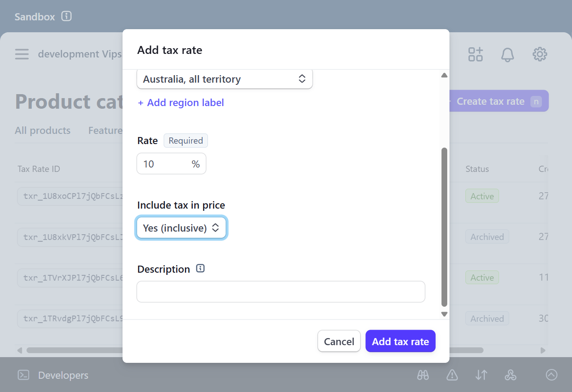572x392 pixels.
Task: Open the Australia, all territory dropdown
Action: click(x=225, y=79)
